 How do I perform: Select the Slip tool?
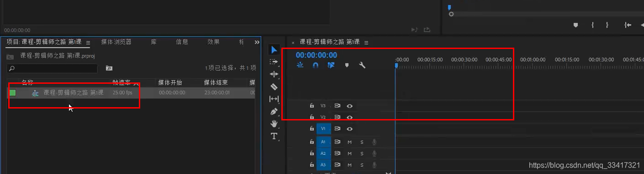(274, 99)
